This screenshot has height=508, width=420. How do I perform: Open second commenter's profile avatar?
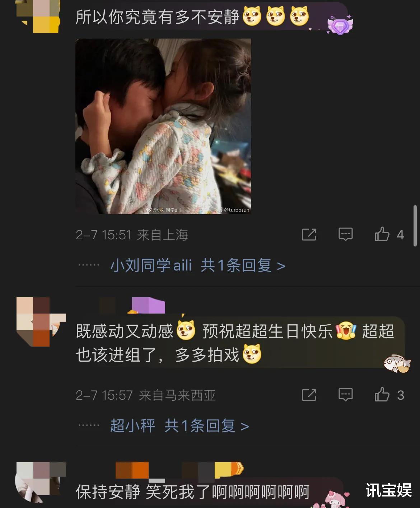(41, 321)
